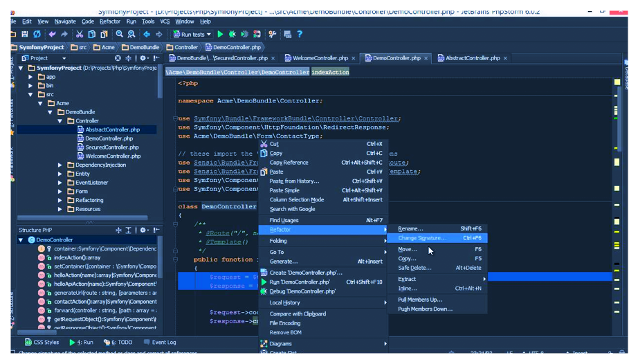The width and height of the screenshot is (638, 364).
Task: Click the Paste toolbar icon
Action: (104, 34)
